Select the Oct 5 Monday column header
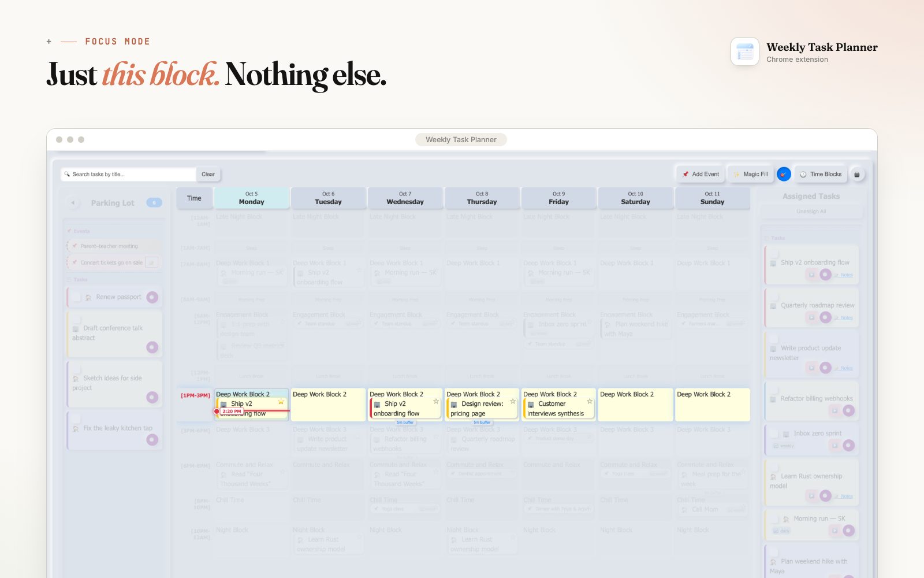924x578 pixels. point(252,198)
